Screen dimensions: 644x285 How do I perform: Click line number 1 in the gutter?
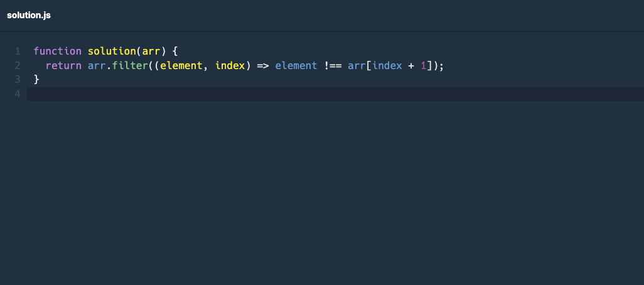pos(18,51)
